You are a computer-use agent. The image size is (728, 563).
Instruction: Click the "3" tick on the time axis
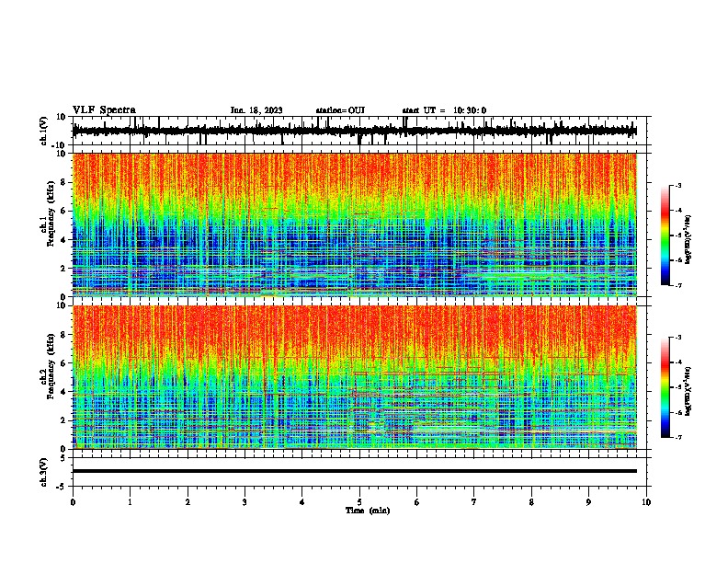click(245, 502)
